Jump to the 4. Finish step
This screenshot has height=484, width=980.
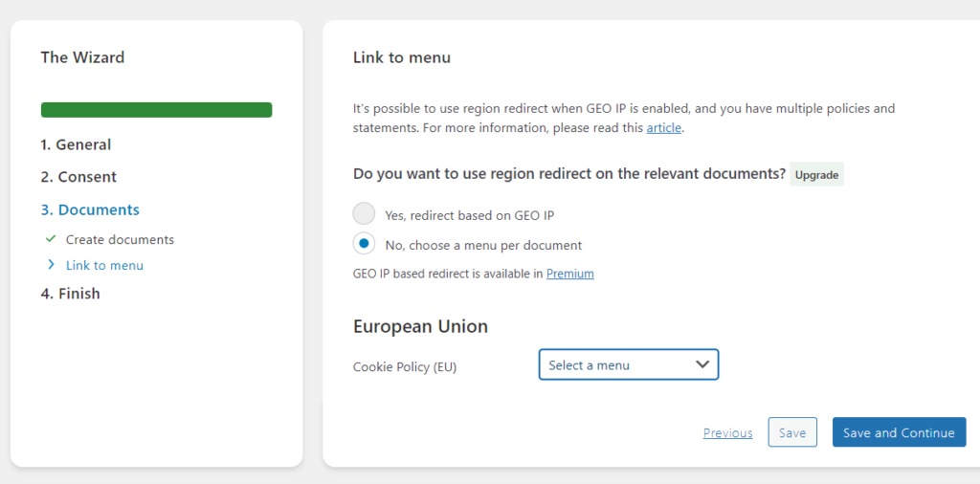[x=70, y=294]
